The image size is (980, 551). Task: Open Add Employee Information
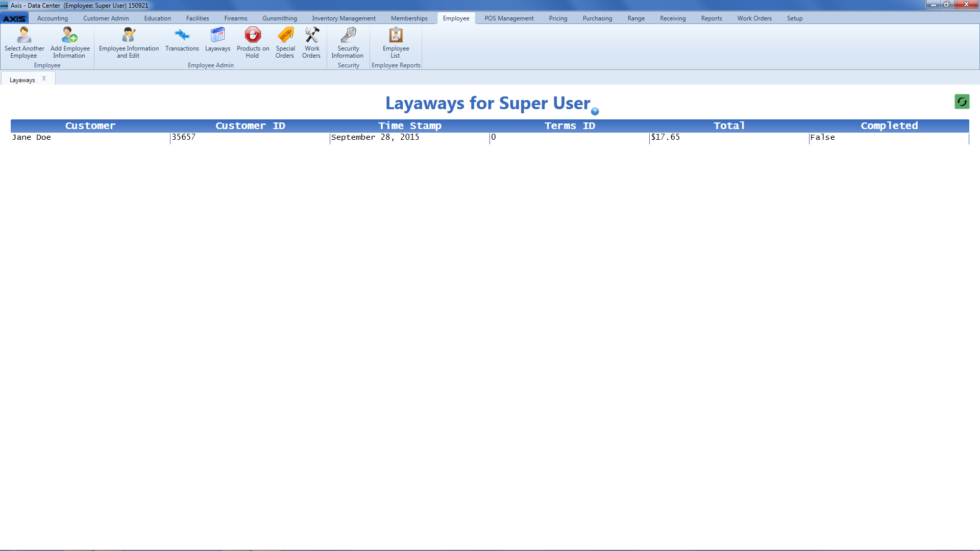[x=70, y=43]
